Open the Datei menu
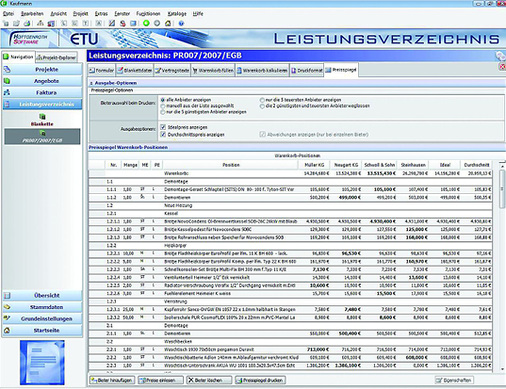Screen dimensions: 506x389 coord(8,14)
